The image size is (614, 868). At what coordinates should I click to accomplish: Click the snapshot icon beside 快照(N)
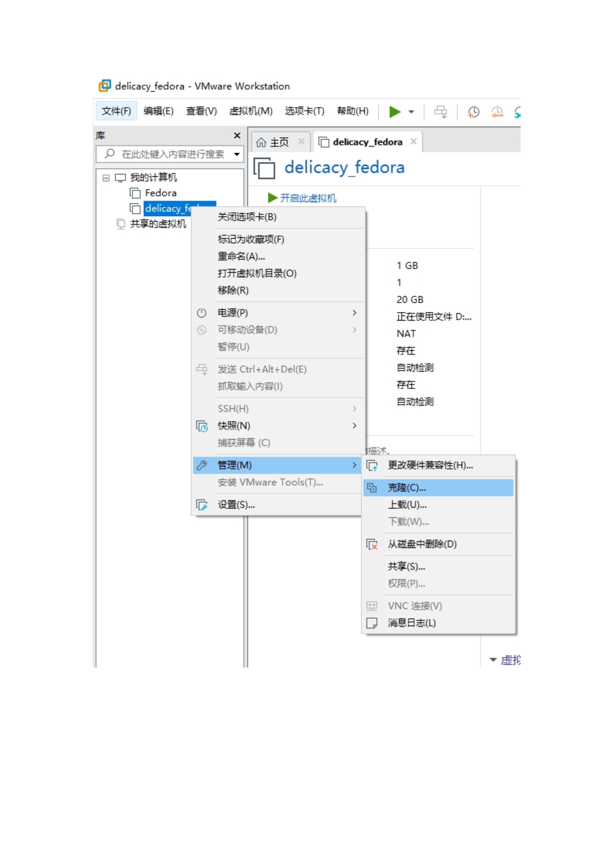(x=202, y=426)
